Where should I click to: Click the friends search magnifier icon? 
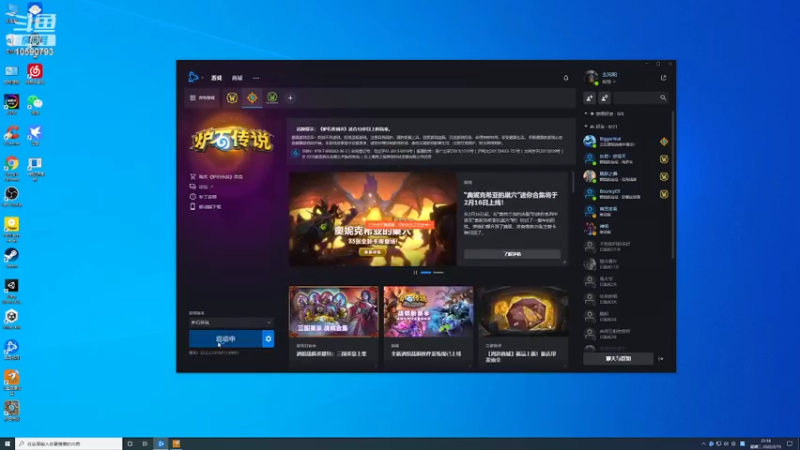click(x=663, y=97)
